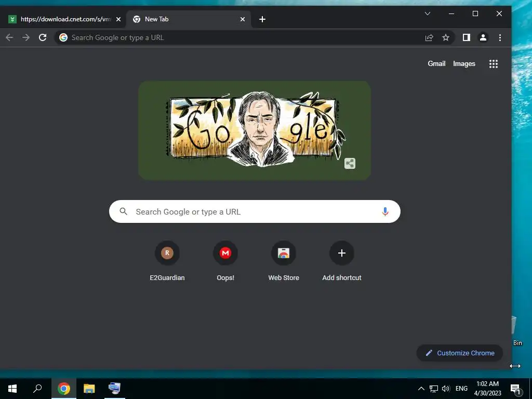Screen dimensions: 532x399
Task: Open the volume tray icon
Action: [446, 389]
